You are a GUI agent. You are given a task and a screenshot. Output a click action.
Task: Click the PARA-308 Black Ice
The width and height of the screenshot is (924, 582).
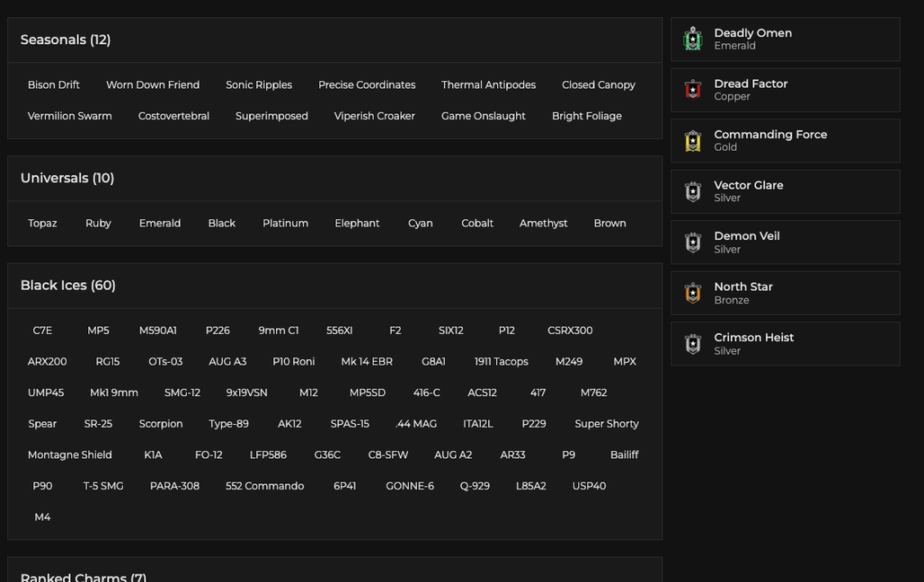pos(174,487)
